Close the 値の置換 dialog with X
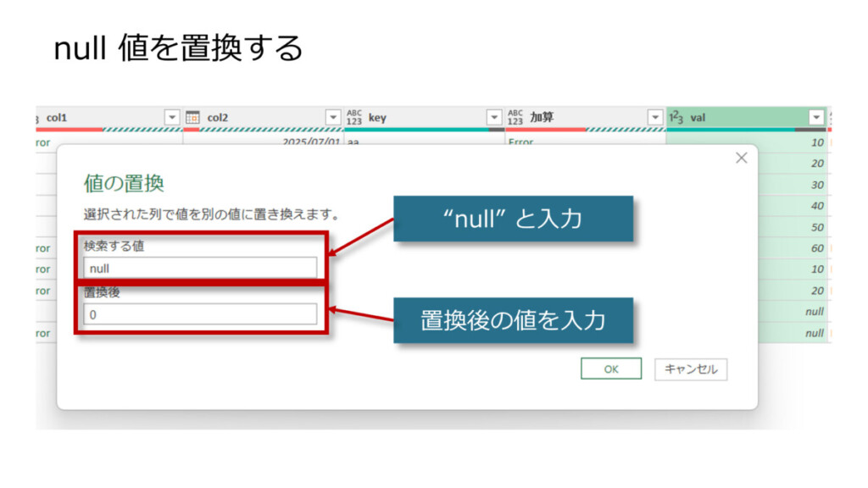This screenshot has height=488, width=868. point(741,158)
